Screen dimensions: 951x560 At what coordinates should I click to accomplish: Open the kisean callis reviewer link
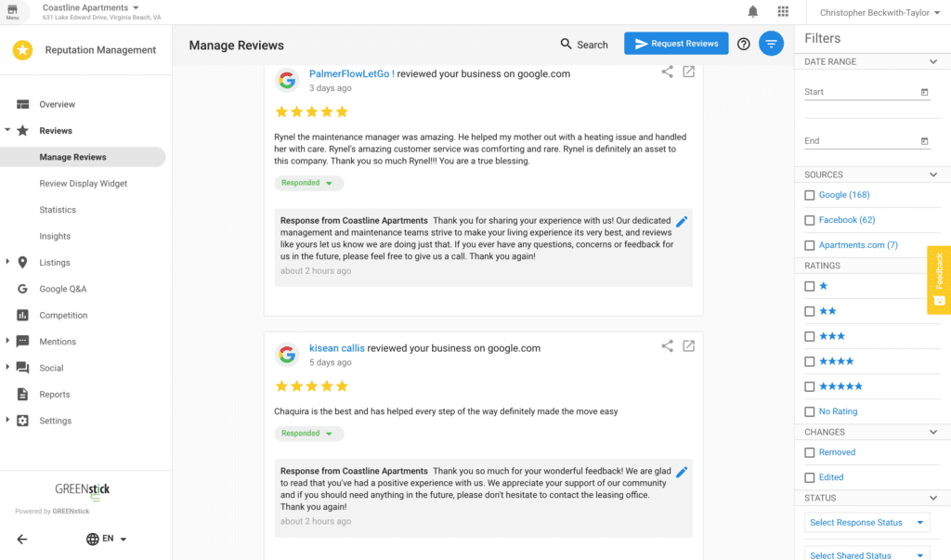pyautogui.click(x=336, y=348)
